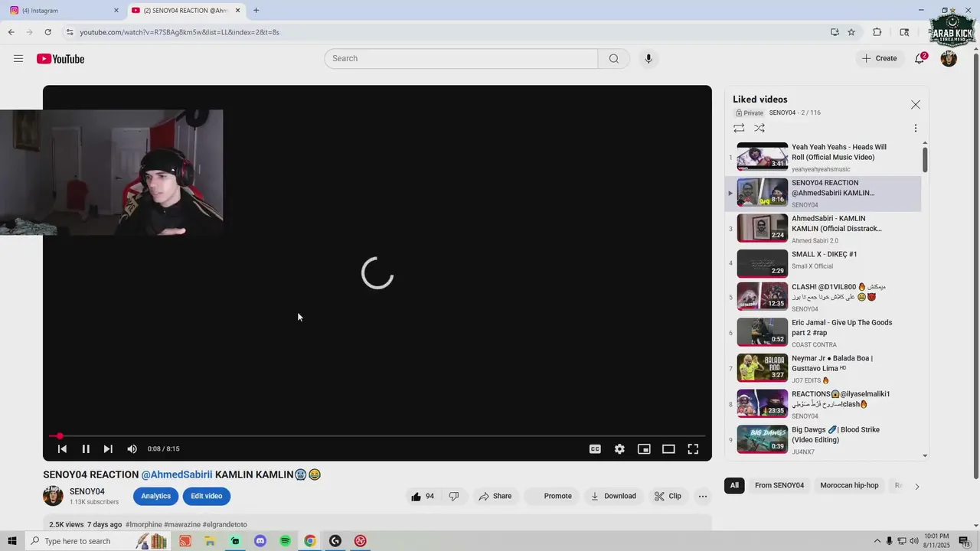This screenshot has height=551, width=980.
Task: Play Eric Jamal Give Up The Goods
Action: tap(823, 333)
